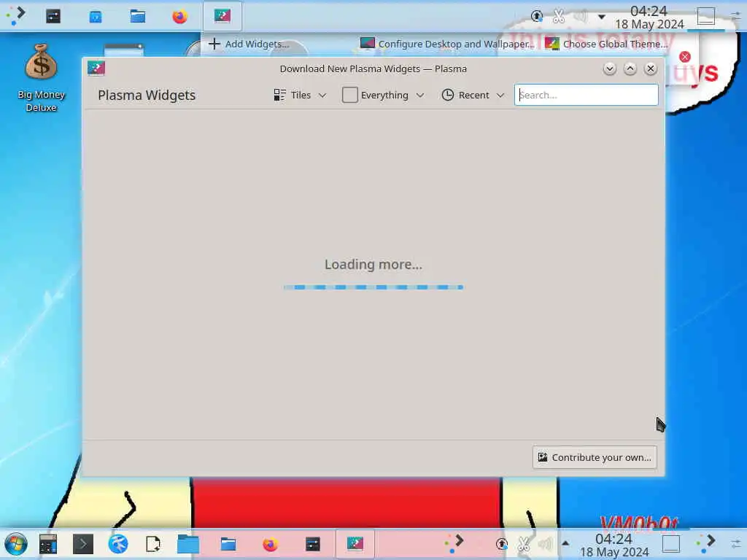The image size is (747, 560).
Task: Click the show desktop icon in top panel
Action: [x=706, y=16]
